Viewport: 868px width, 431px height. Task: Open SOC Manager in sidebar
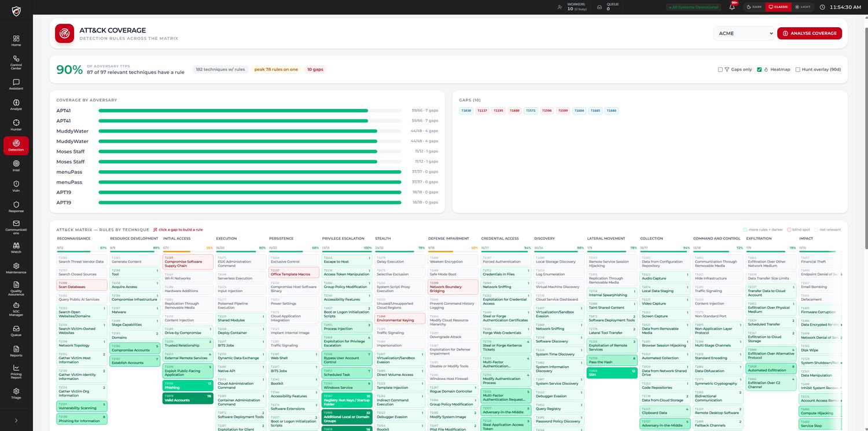click(16, 310)
